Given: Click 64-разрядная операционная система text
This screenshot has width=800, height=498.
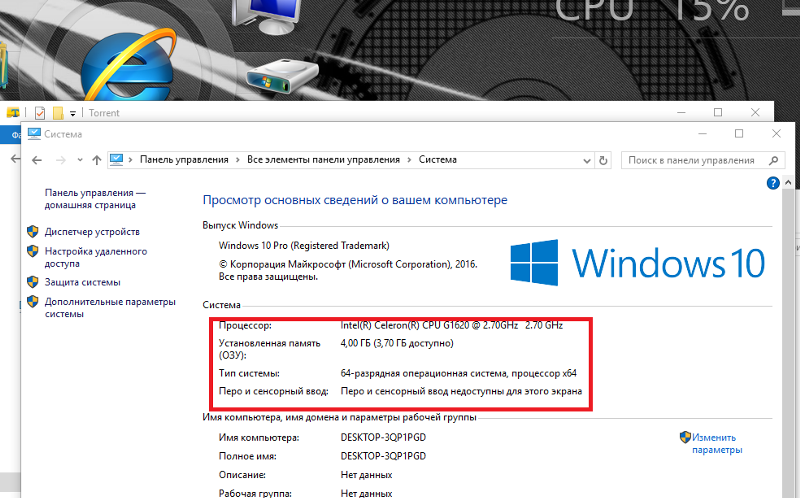Looking at the screenshot, I should point(459,374).
